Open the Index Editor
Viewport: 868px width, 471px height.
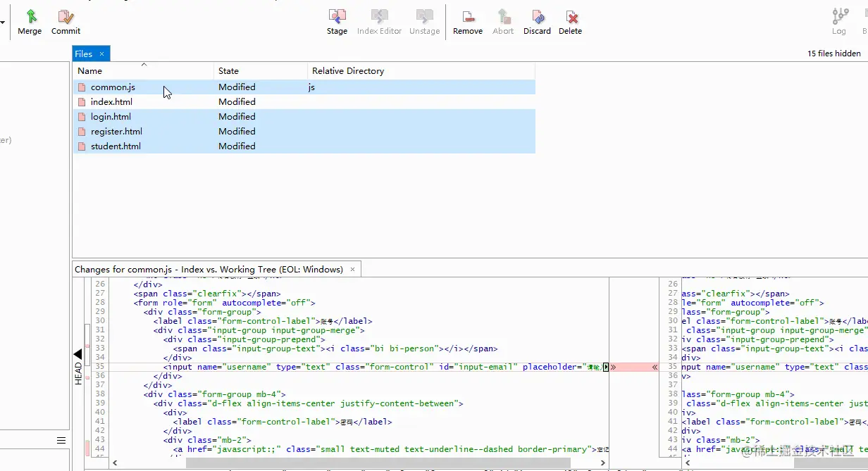pyautogui.click(x=379, y=22)
